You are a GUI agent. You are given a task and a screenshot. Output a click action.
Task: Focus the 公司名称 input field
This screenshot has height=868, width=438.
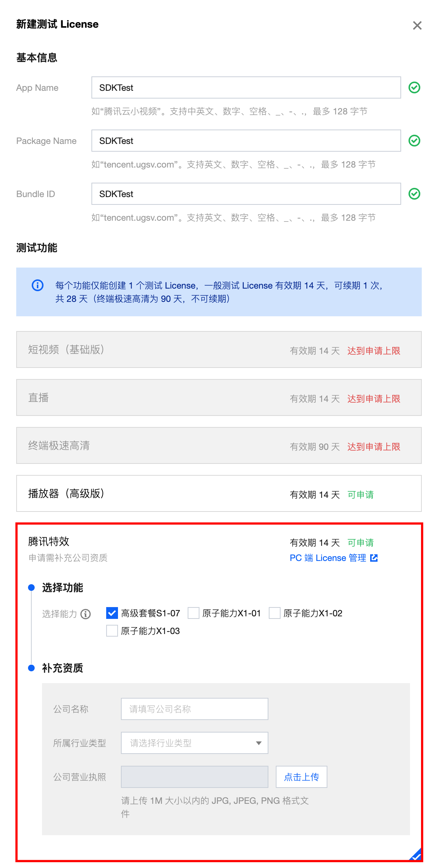pos(194,709)
